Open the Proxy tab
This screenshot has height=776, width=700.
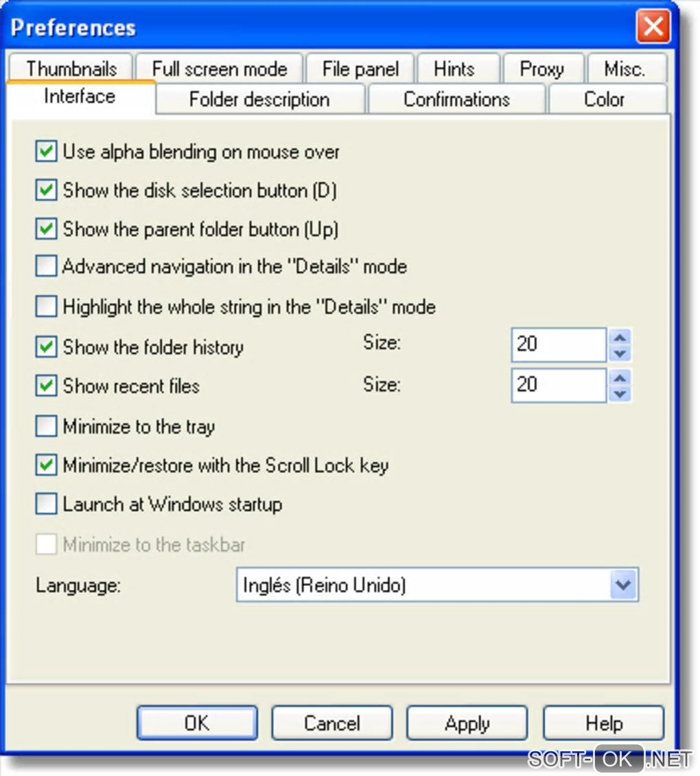tap(544, 69)
